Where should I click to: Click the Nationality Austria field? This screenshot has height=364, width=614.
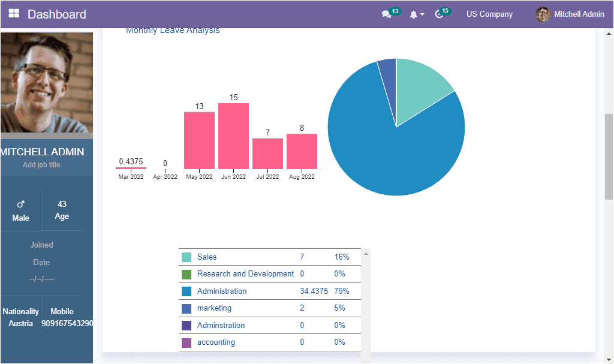[21, 317]
